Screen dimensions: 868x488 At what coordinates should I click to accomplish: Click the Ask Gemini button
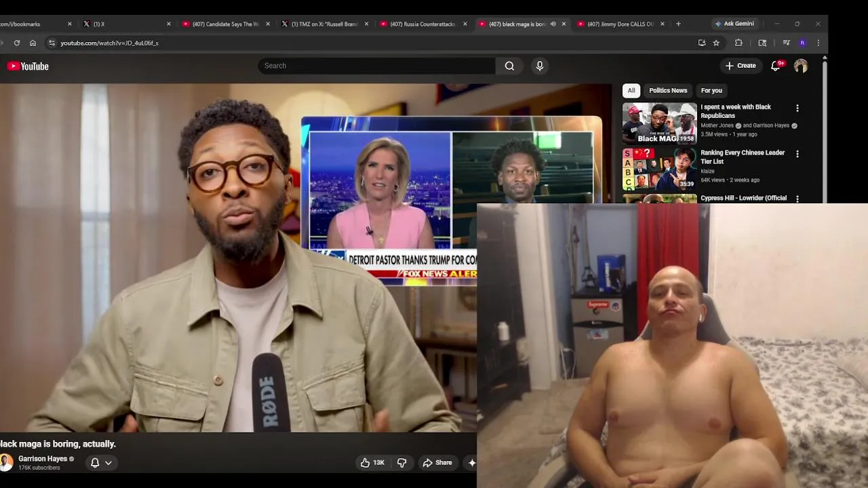click(x=734, y=24)
